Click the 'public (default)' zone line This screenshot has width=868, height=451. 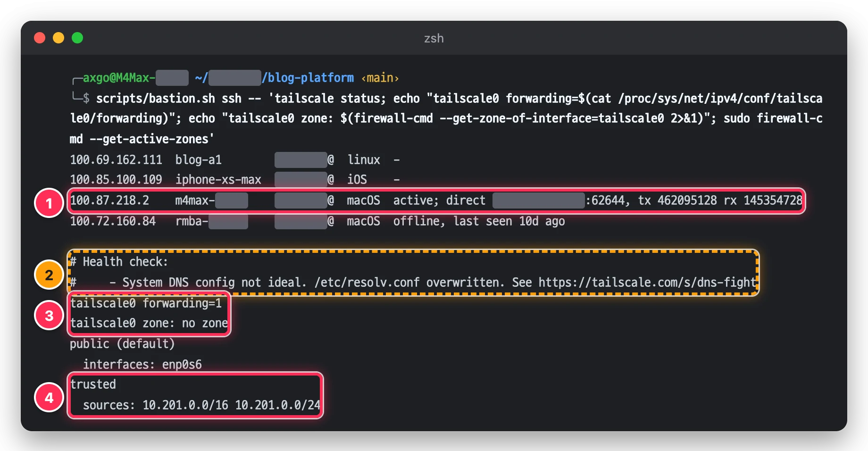(122, 343)
